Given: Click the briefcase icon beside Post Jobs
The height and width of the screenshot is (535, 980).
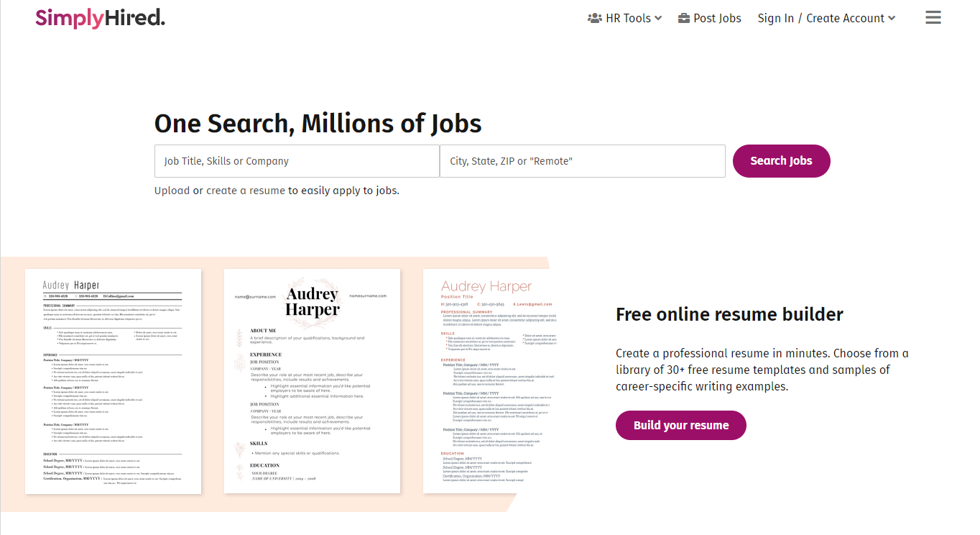Looking at the screenshot, I should coord(684,18).
